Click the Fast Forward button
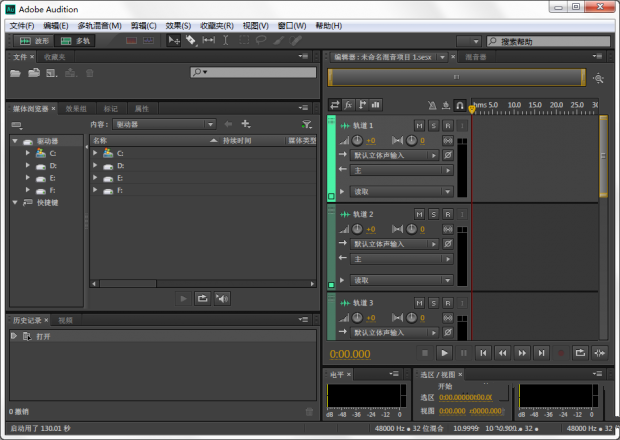Viewport: 620px width, 440px height. (x=522, y=353)
